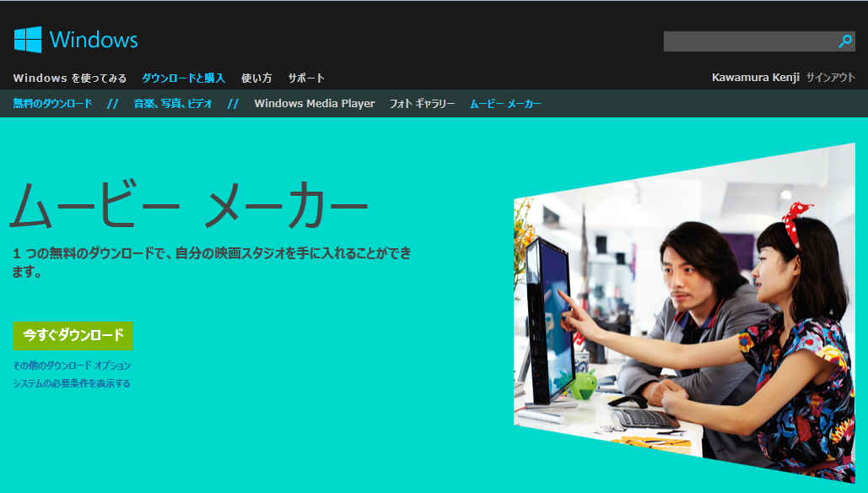Go to '無料のダウンロード' breadcrumb

(x=52, y=104)
